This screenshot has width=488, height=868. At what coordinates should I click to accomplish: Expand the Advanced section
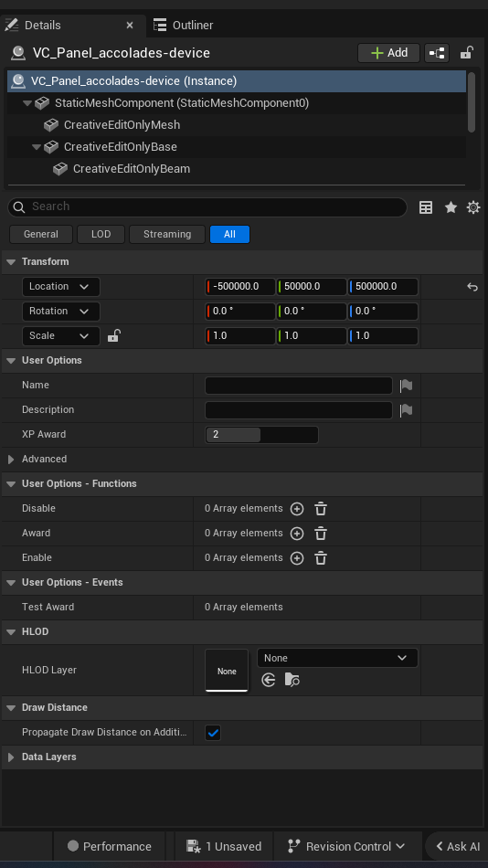(11, 459)
